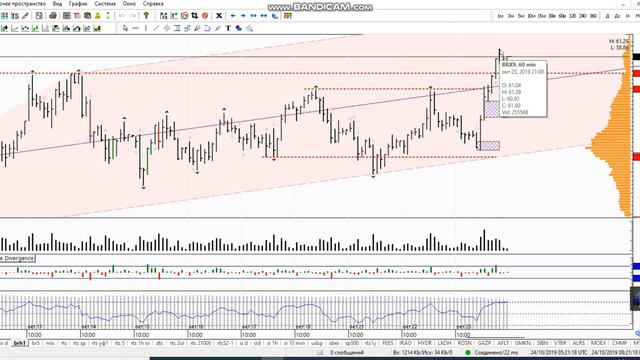Viewport: 640px width, 360px height.
Task: Click the messages count in status bar
Action: (347, 352)
